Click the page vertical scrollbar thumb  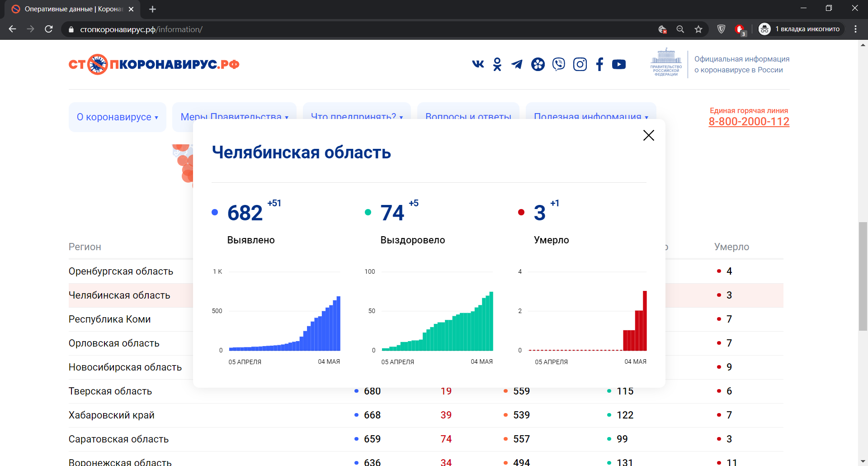[x=863, y=276]
